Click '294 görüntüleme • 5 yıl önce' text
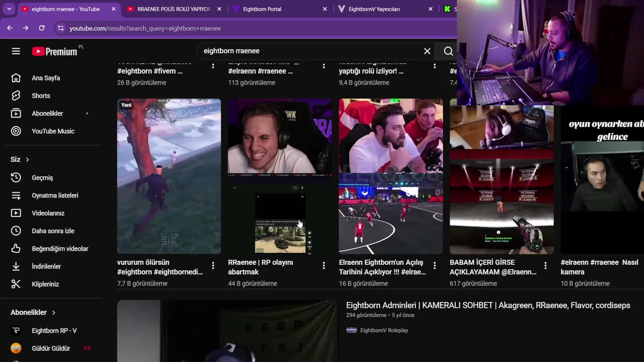This screenshot has width=644, height=362. click(x=380, y=315)
